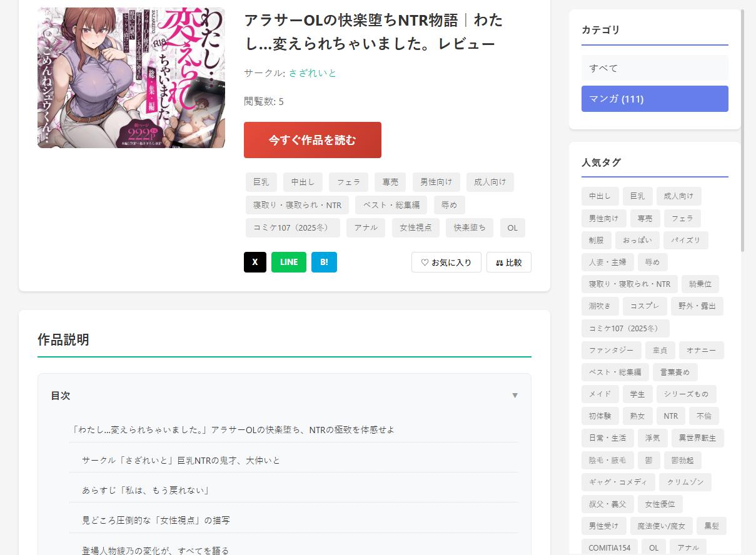Image resolution: width=756 pixels, height=555 pixels.
Task: Open the マンガ (111) category
Action: [654, 99]
